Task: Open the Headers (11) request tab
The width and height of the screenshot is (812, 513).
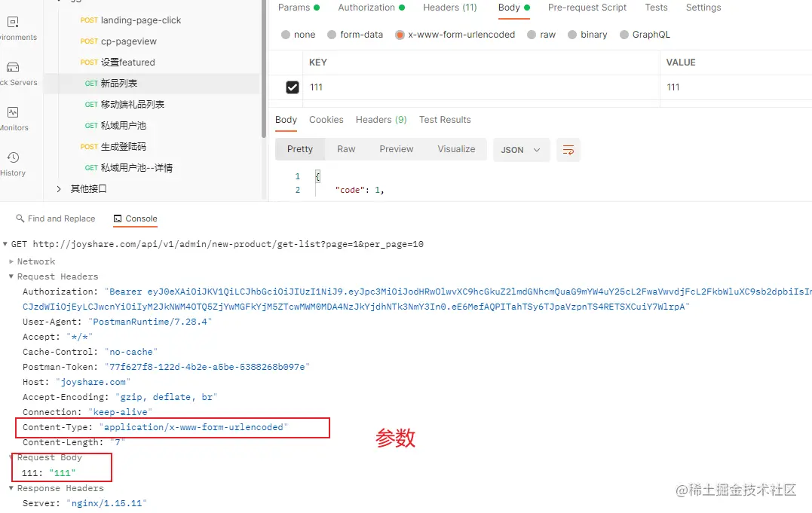Action: tap(450, 8)
